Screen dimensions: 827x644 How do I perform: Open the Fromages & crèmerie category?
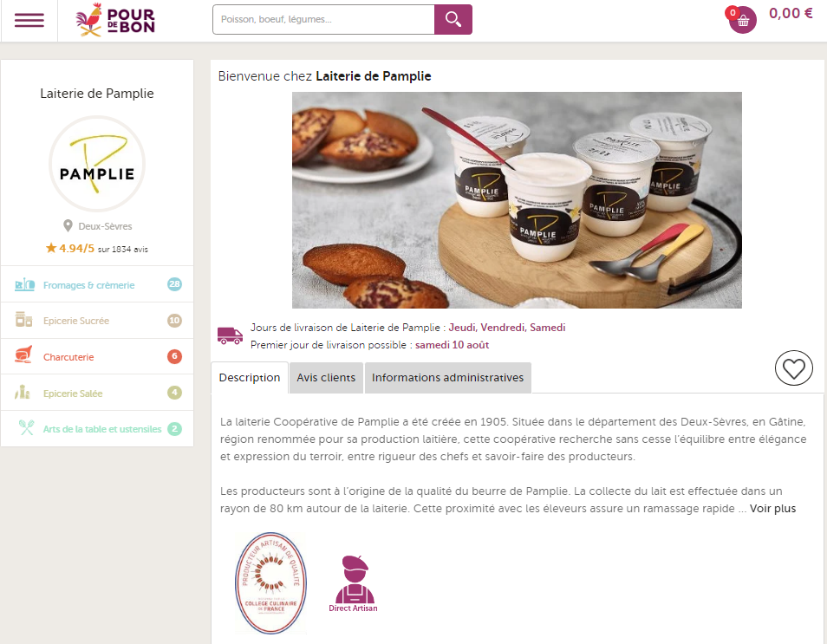pyautogui.click(x=97, y=285)
